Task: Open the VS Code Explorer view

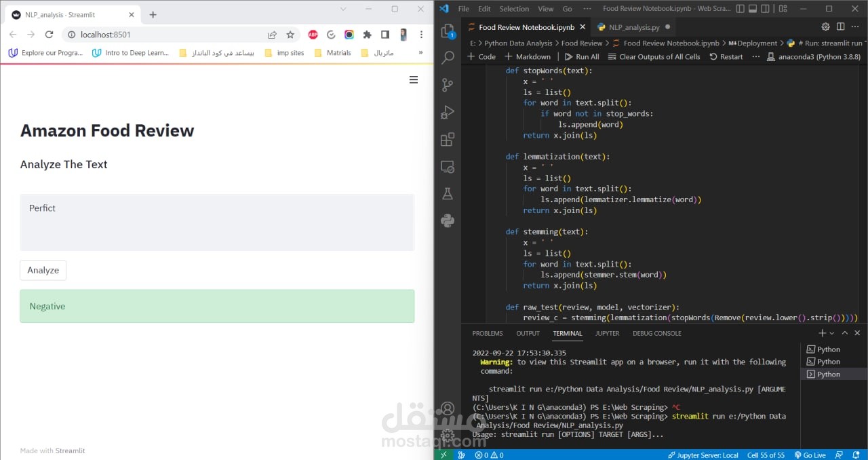Action: [448, 31]
